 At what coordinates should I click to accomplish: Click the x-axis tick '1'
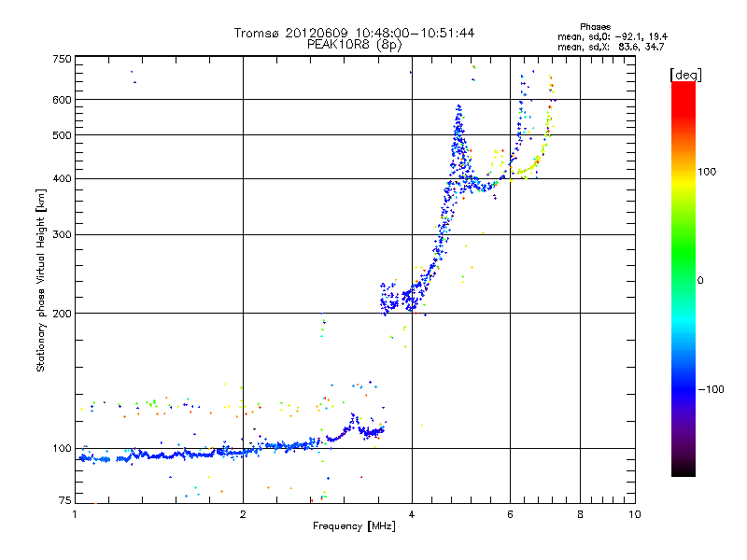click(75, 514)
